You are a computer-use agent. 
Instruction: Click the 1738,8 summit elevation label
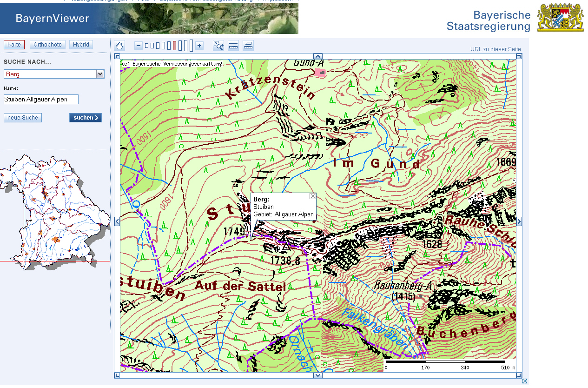[x=285, y=261]
